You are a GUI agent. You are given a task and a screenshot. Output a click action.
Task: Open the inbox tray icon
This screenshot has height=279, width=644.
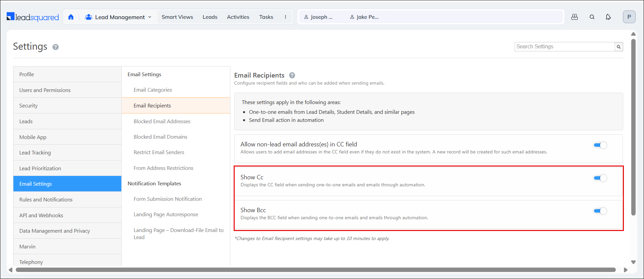[x=575, y=17]
